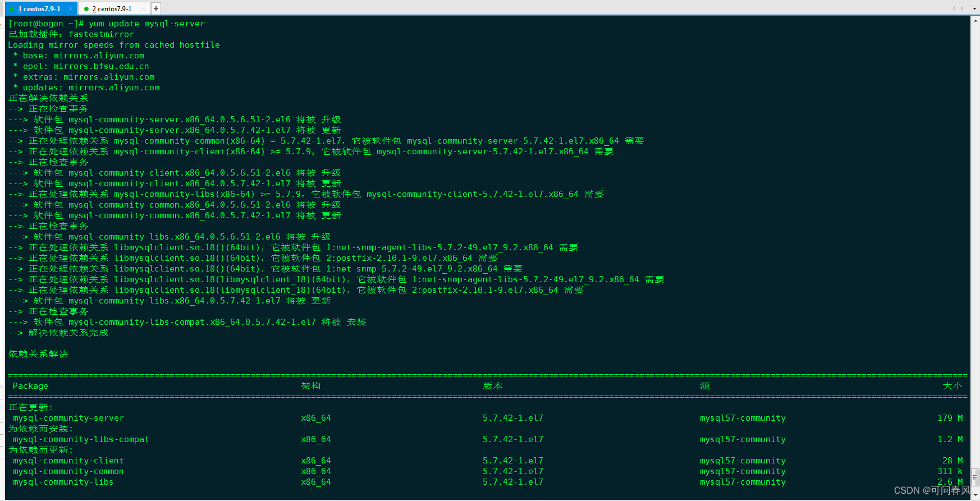Click the '架构' column header
Image resolution: width=980 pixels, height=501 pixels.
[311, 386]
